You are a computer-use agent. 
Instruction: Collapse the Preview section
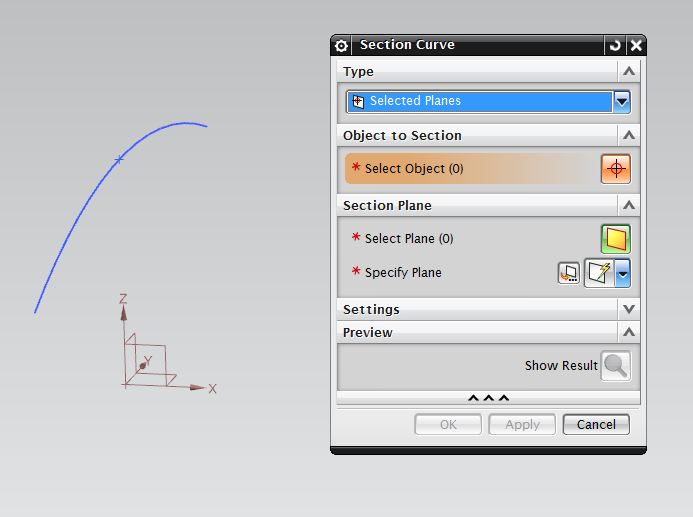(x=628, y=332)
